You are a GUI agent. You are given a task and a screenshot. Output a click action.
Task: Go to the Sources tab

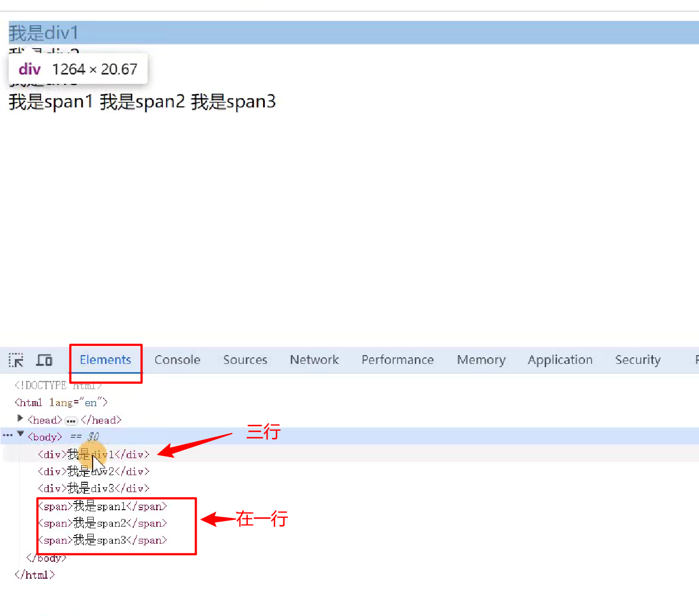245,360
